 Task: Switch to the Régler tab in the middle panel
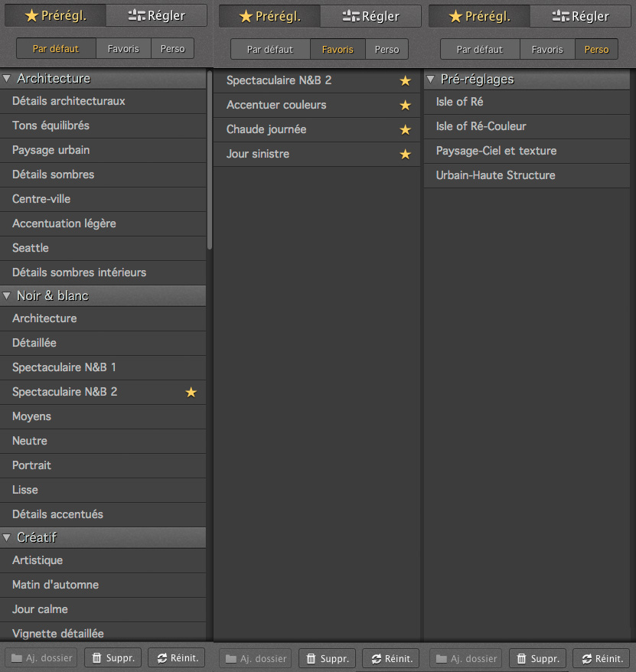pyautogui.click(x=370, y=16)
